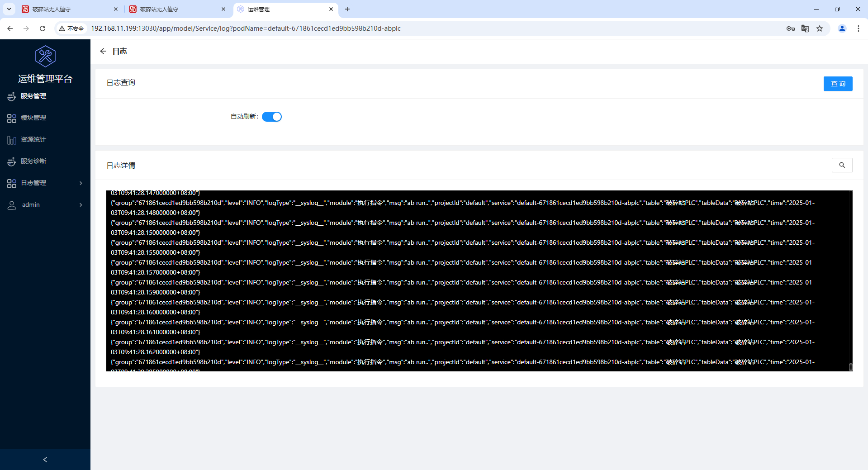The width and height of the screenshot is (868, 470).
Task: Click the 自动刷新 label
Action: point(244,117)
